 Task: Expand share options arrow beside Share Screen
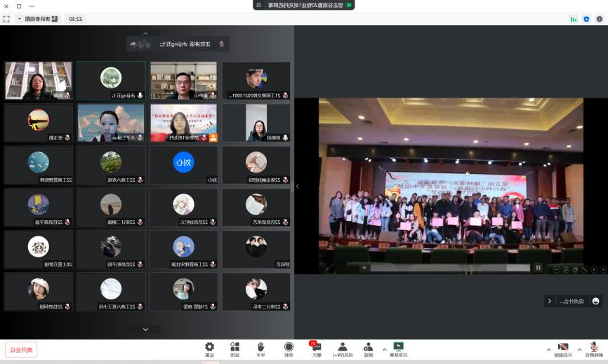(x=384, y=350)
